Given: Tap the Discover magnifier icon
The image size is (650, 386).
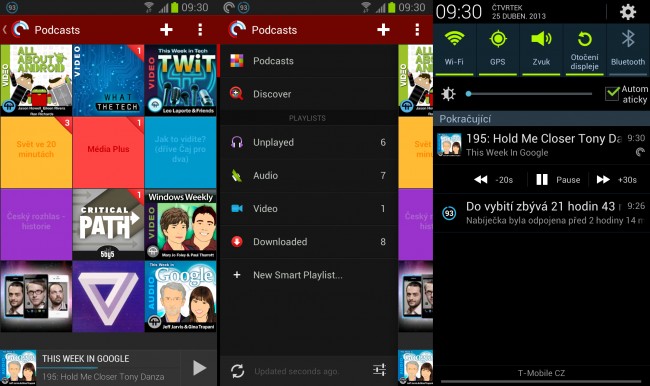Looking at the screenshot, I should (236, 93).
